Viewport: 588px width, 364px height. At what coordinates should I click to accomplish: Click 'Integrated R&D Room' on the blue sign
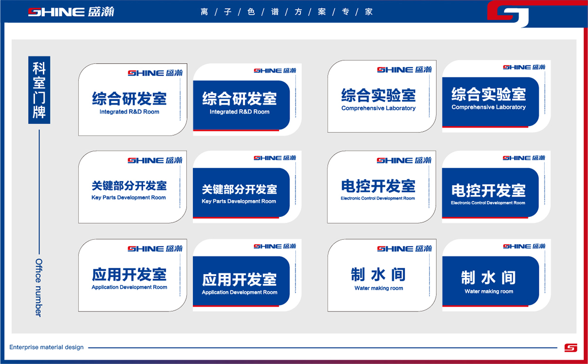240,112
